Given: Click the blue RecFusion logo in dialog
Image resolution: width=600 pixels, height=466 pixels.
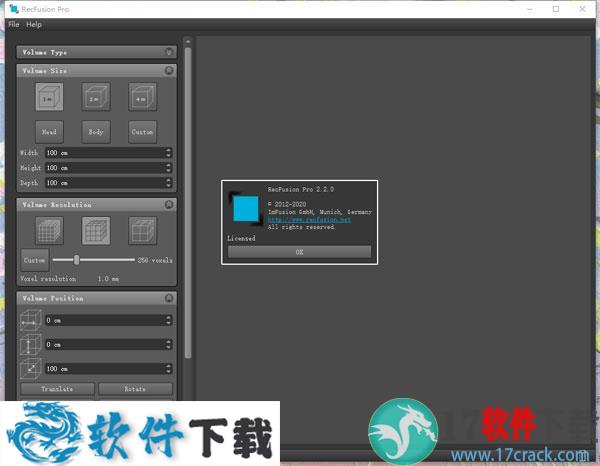Looking at the screenshot, I should point(246,209).
